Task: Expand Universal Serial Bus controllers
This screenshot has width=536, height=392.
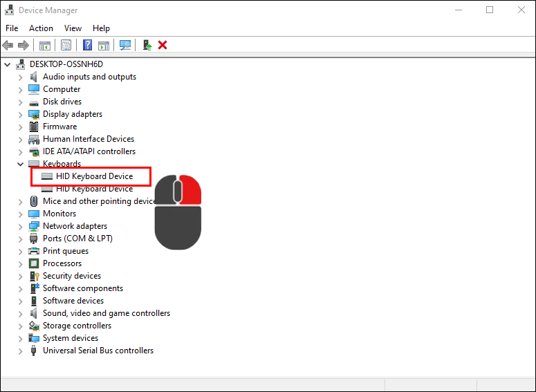Action: 20,351
